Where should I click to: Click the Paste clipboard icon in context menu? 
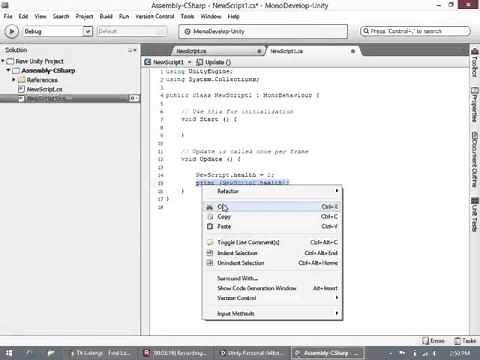[210, 227]
